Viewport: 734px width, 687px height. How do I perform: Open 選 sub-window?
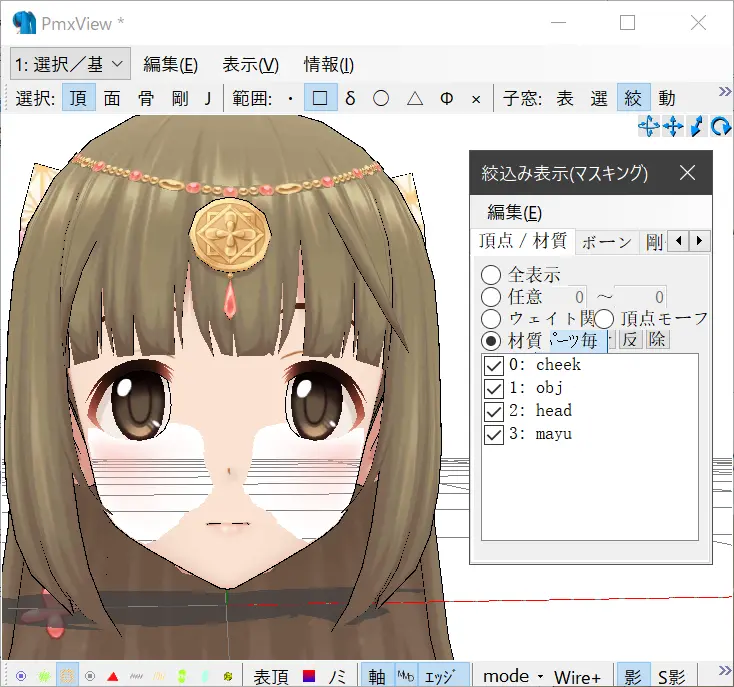coord(599,98)
